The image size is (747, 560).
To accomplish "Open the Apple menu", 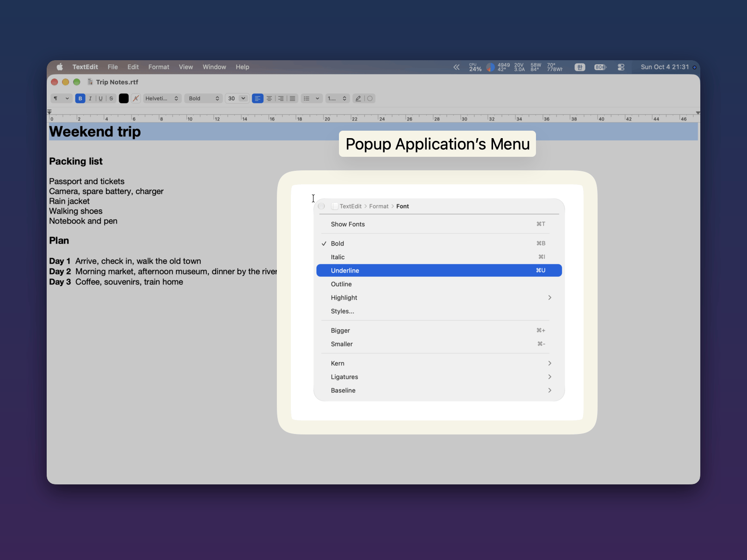I will click(x=60, y=67).
